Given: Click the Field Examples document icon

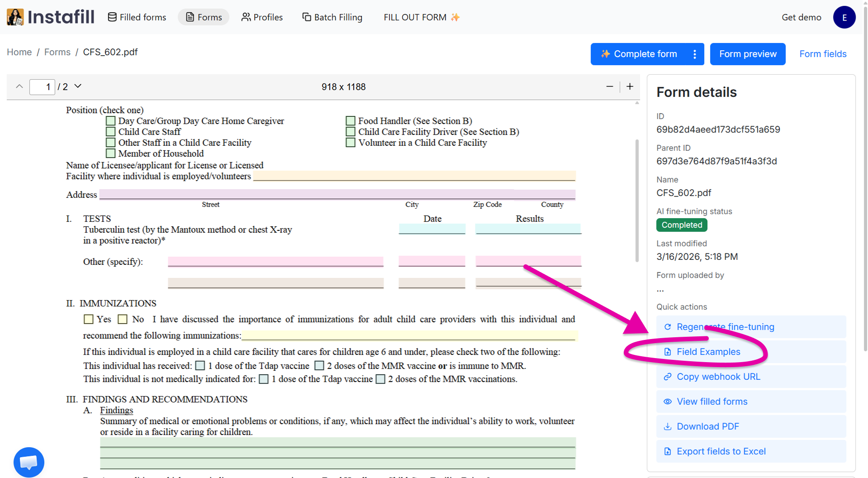Looking at the screenshot, I should click(x=667, y=352).
